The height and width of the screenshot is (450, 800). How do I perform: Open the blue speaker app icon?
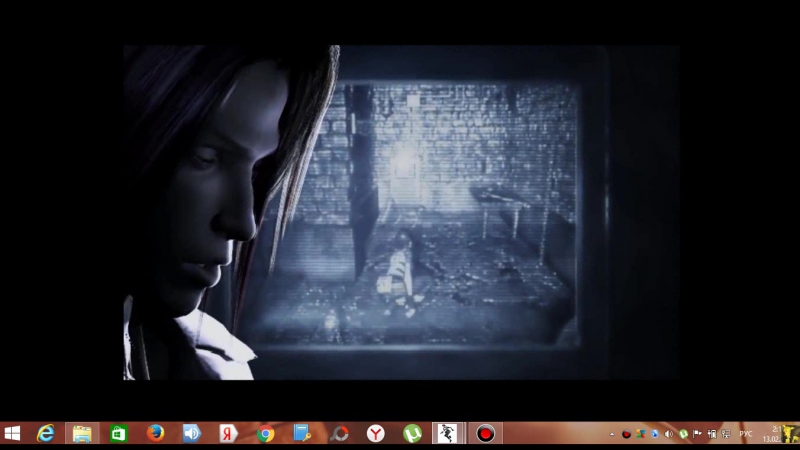pos(192,434)
